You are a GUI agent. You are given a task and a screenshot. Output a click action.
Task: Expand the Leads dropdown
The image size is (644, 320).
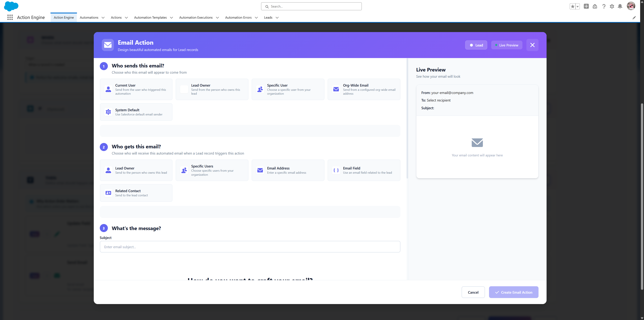coord(271,17)
